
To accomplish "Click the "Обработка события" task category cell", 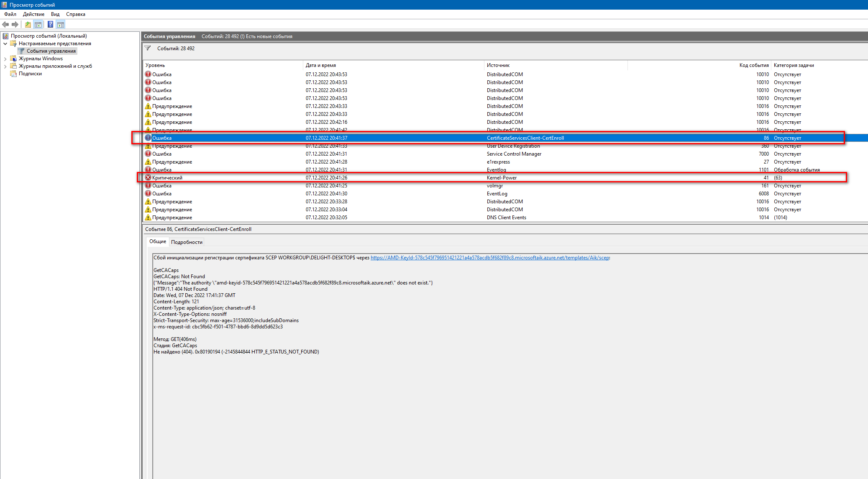I will point(796,169).
